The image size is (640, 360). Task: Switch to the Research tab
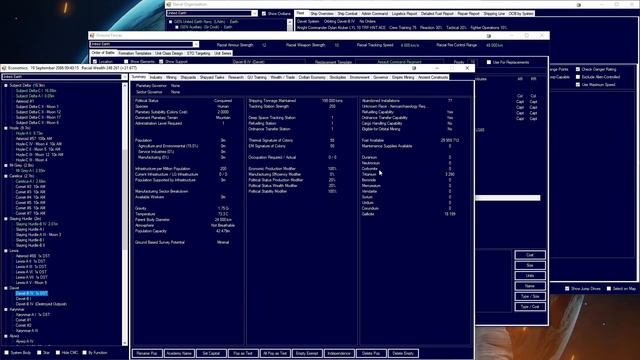236,77
